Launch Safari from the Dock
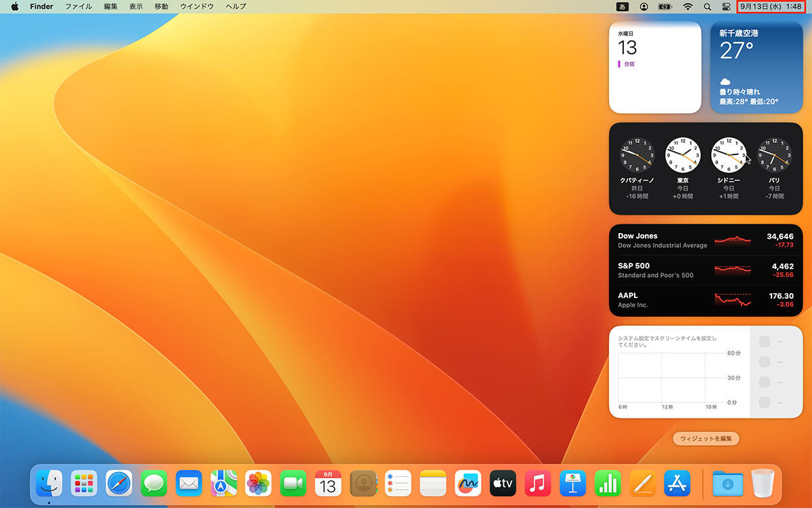The height and width of the screenshot is (508, 812). pos(119,484)
